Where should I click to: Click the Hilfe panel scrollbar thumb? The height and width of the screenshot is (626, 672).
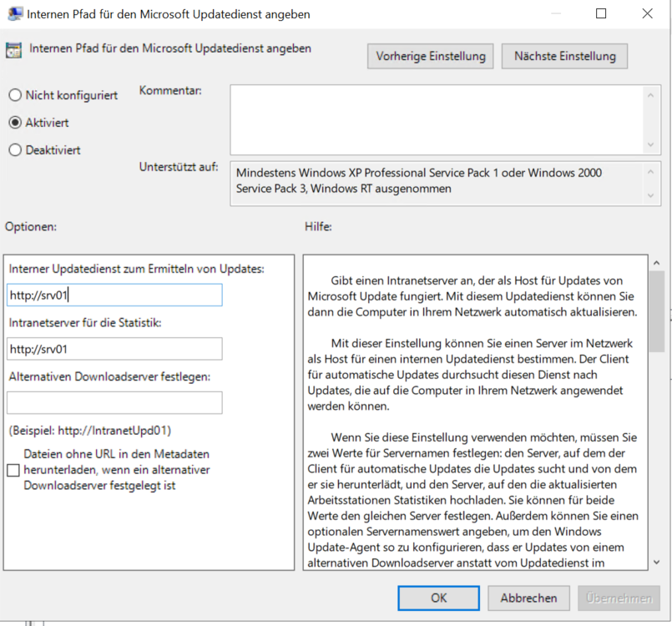[x=655, y=296]
